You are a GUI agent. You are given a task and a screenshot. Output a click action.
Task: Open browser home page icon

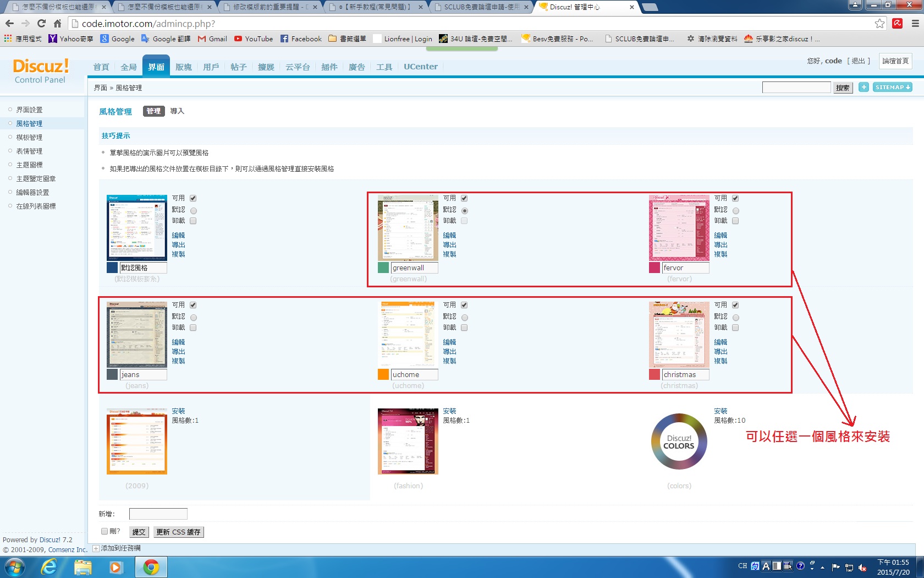(57, 23)
